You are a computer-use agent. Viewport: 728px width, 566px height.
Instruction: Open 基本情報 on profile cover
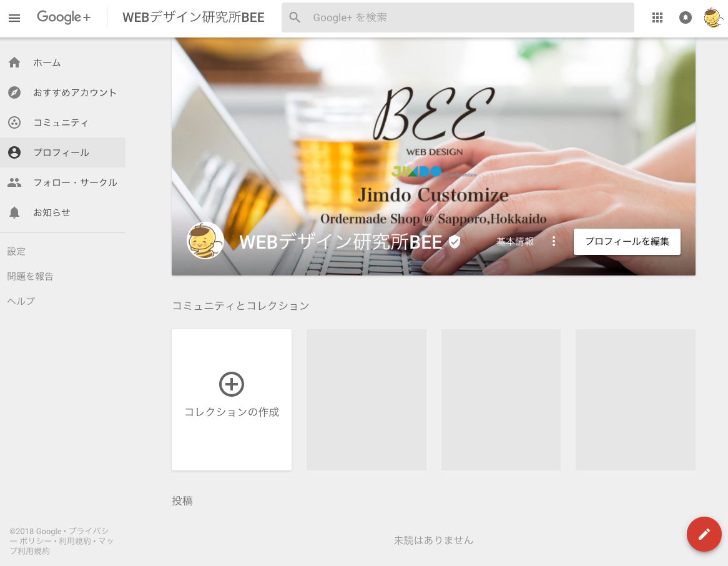(x=515, y=242)
